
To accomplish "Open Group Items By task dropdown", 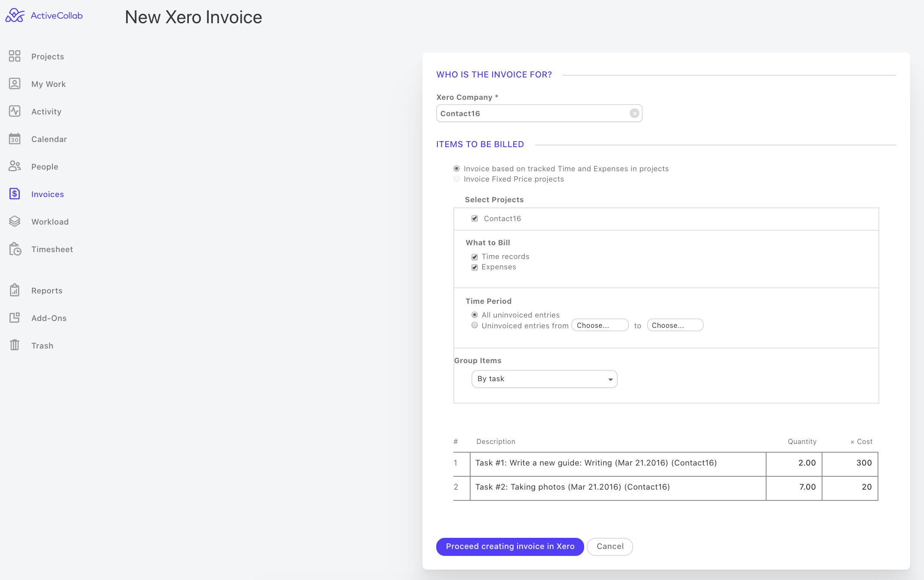I will pyautogui.click(x=545, y=379).
